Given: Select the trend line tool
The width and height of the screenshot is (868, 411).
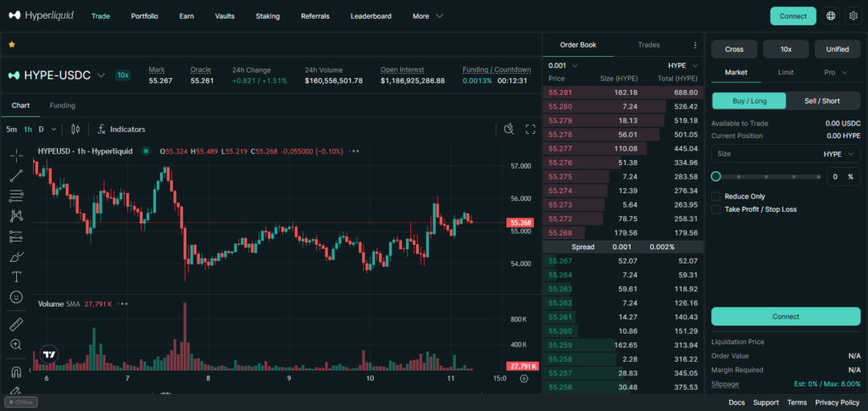Looking at the screenshot, I should (17, 176).
